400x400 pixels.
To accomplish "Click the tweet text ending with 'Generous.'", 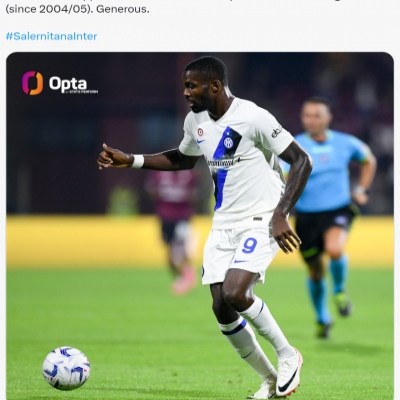I will (77, 7).
